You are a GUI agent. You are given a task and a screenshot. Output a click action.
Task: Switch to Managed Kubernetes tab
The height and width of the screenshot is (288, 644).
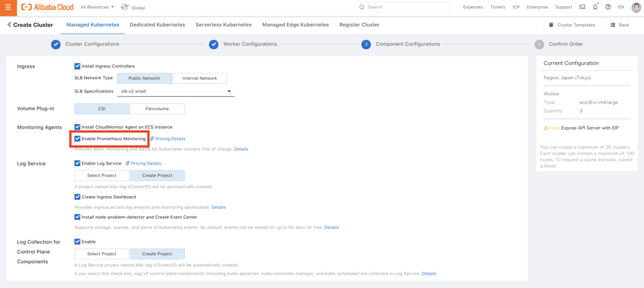(x=93, y=25)
